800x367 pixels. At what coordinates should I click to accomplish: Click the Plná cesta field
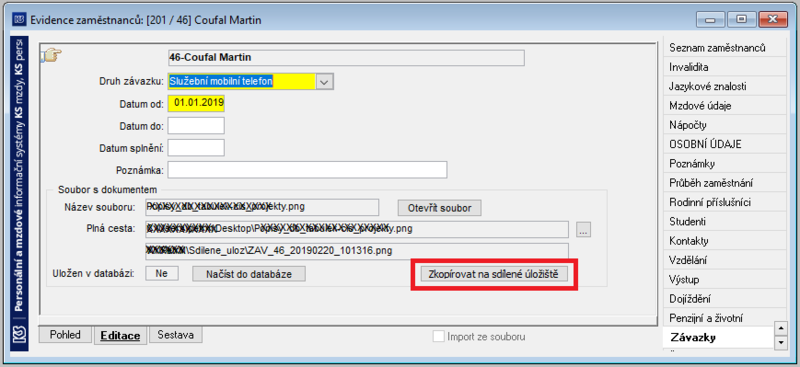click(357, 229)
